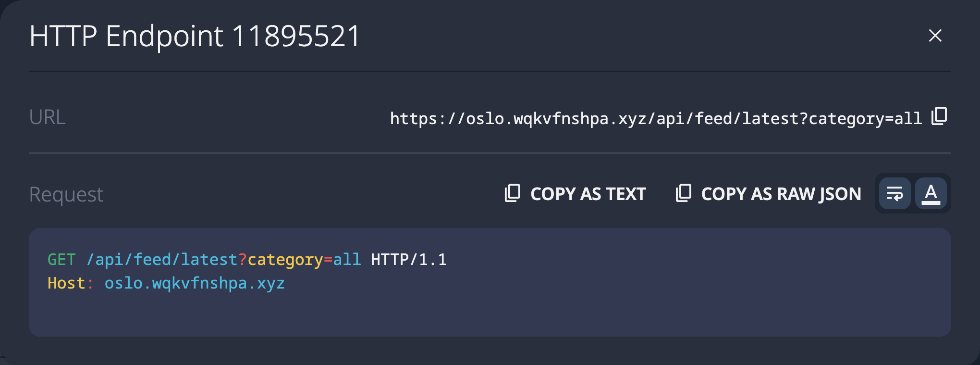Click the COPY AS TEXT button
The height and width of the screenshot is (365, 980).
click(x=588, y=194)
